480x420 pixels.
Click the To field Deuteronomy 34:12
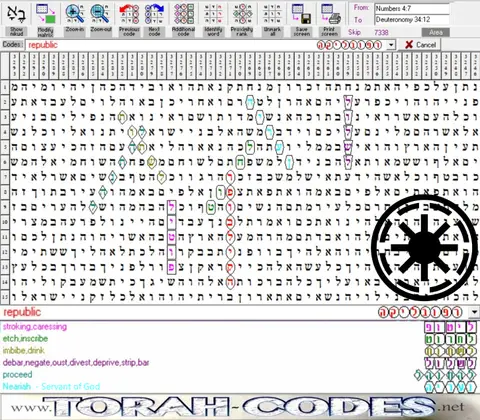(412, 20)
